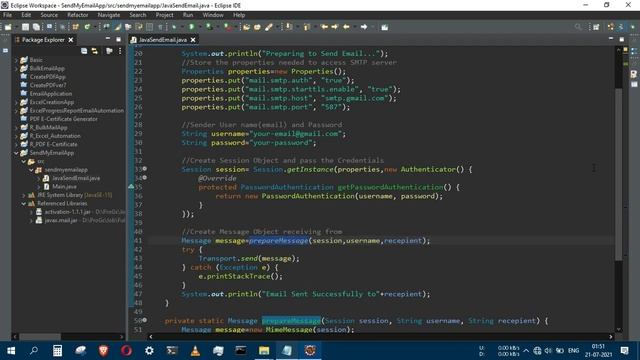
Task: Expand the BulkEmailApp project
Action: click(16, 68)
